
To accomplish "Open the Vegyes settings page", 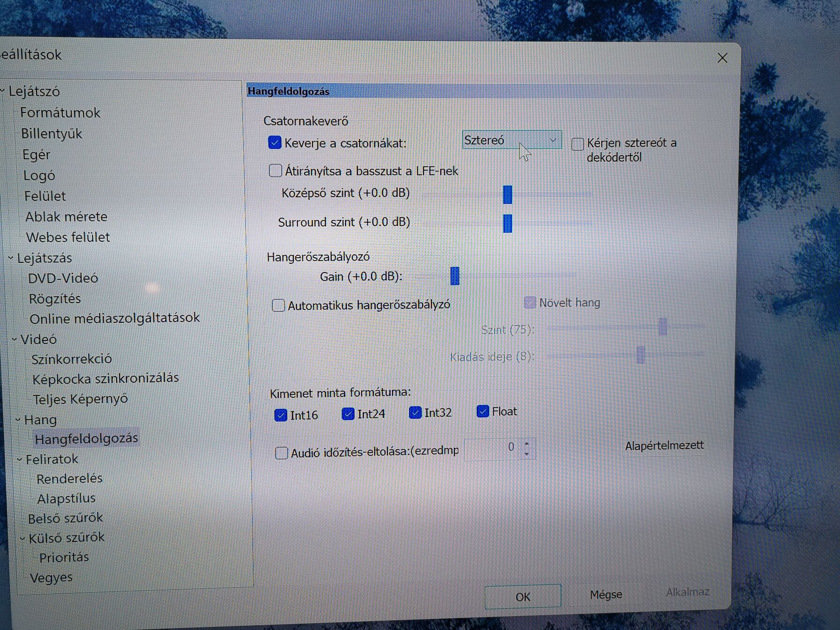I will click(x=51, y=578).
